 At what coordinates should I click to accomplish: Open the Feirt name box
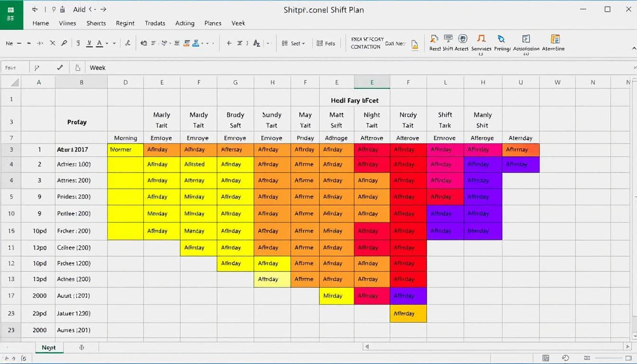pos(15,68)
